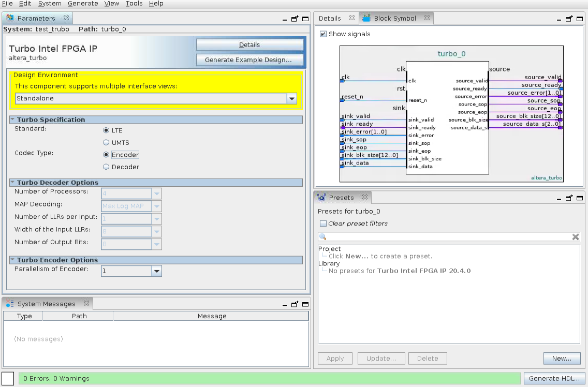
Task: Open Parallelism of Encoder dropdown
Action: (157, 271)
